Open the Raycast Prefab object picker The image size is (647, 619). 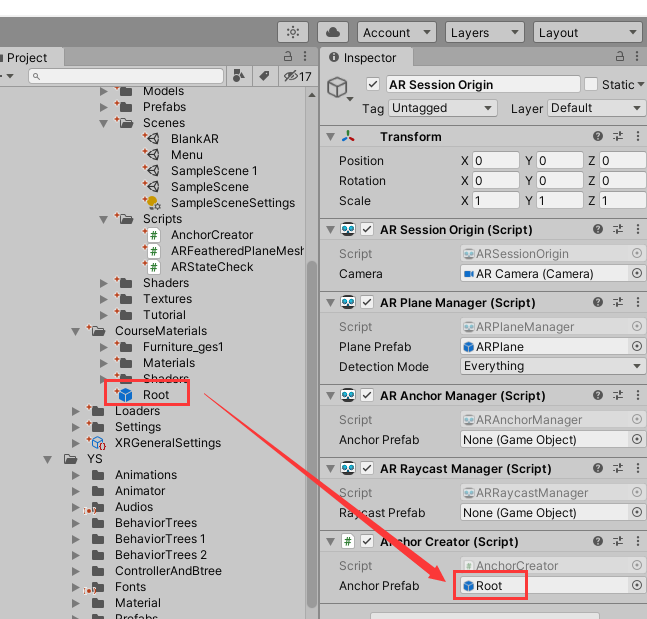(x=637, y=512)
